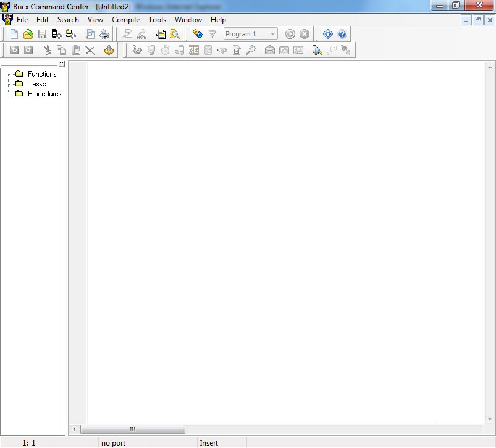
Task: Select the Procedures folder in the tree
Action: click(x=44, y=94)
